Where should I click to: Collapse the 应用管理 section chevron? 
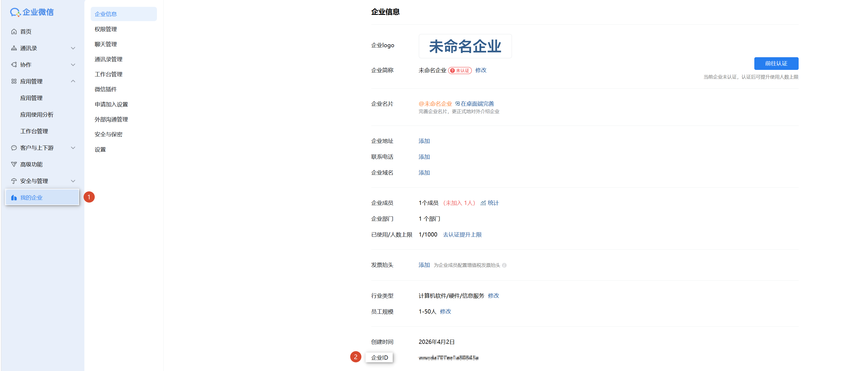(x=73, y=81)
